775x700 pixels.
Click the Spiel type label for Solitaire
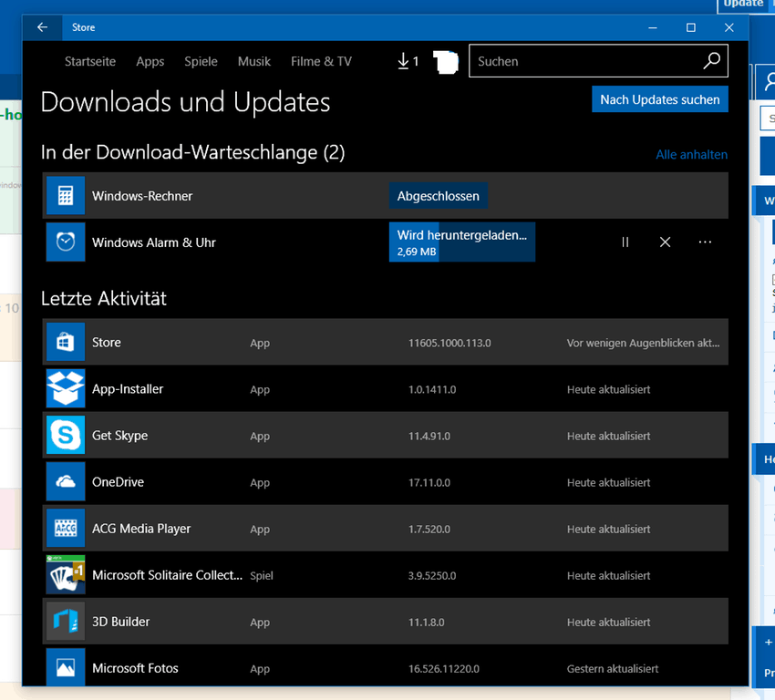[262, 575]
